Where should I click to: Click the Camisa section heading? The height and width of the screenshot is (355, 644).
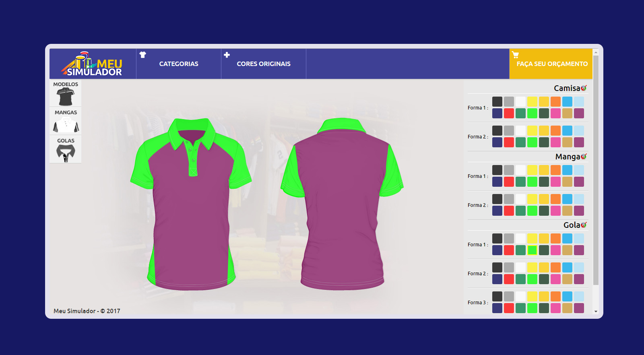[567, 88]
